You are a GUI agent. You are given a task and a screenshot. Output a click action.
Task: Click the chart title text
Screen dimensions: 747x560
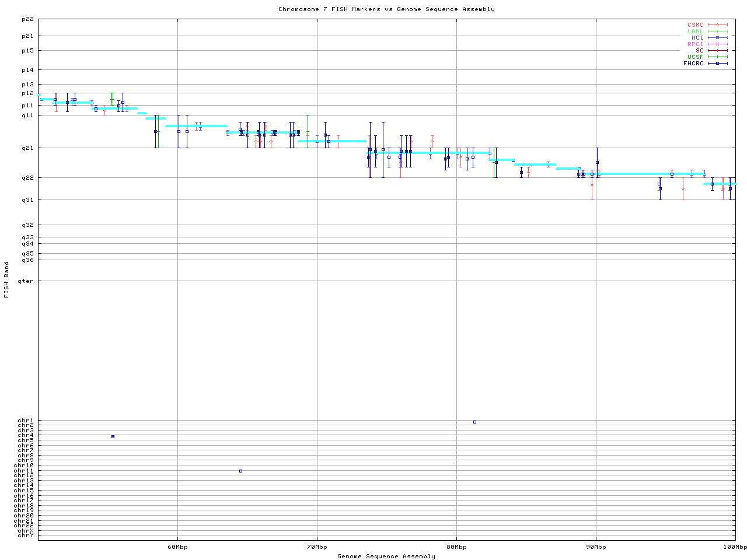386,9
